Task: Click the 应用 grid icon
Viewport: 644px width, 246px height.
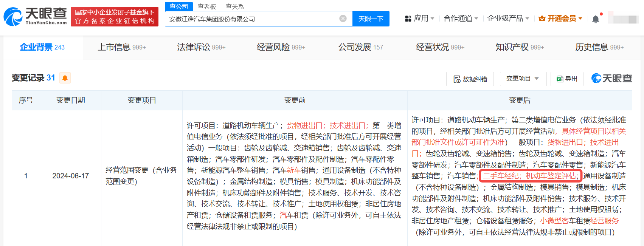Action: click(408, 19)
